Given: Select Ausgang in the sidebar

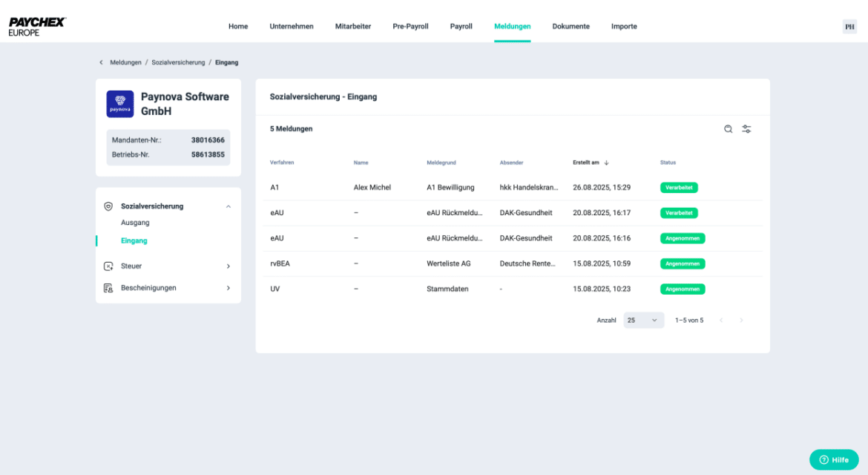Looking at the screenshot, I should [x=135, y=223].
